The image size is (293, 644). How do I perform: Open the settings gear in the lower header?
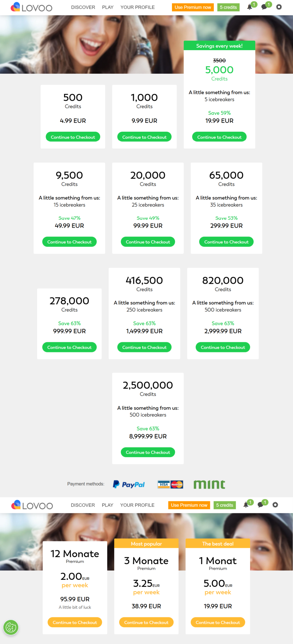click(275, 505)
